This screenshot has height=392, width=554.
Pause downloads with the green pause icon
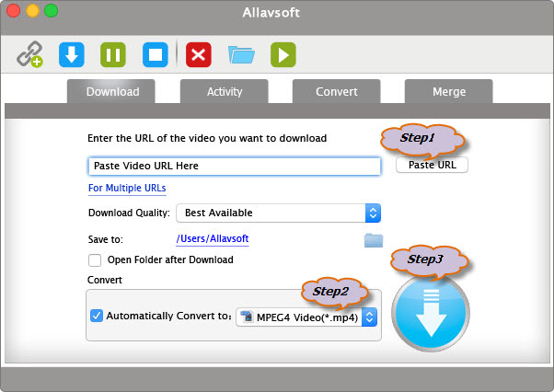pos(113,54)
